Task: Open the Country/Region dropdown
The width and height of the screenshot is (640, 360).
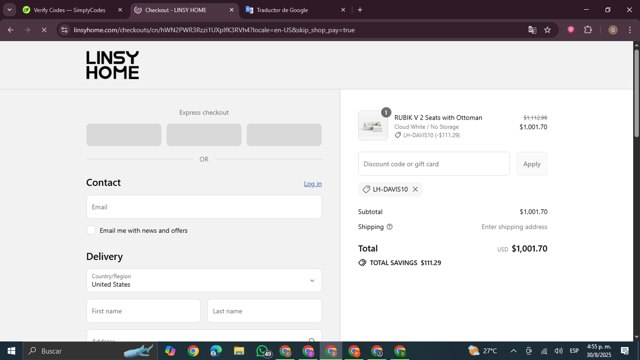Action: point(204,280)
